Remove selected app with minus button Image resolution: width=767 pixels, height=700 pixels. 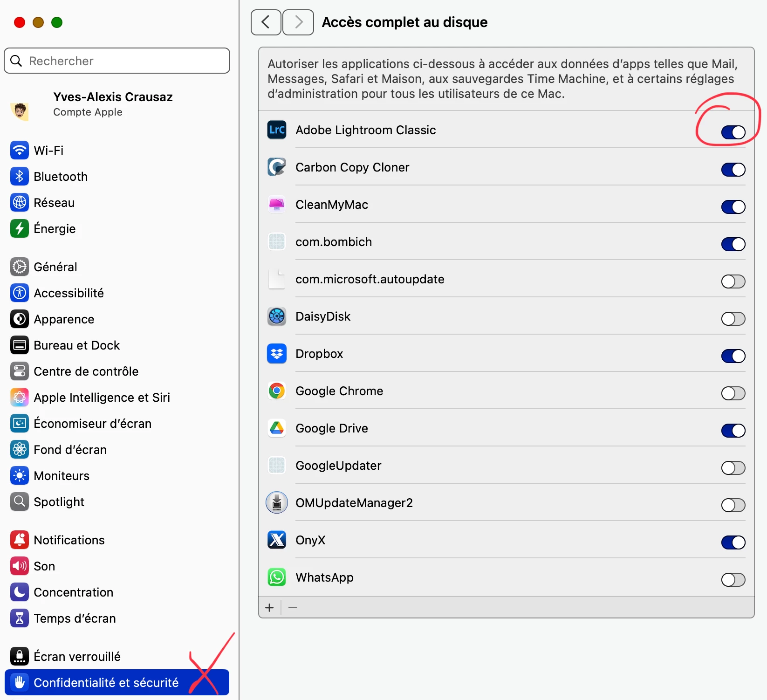[x=293, y=608]
